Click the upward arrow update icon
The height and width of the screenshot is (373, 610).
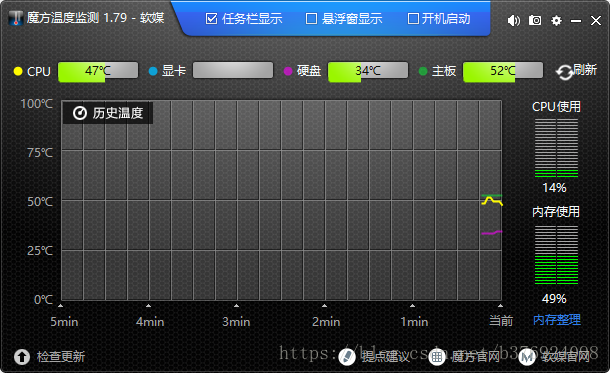click(22, 357)
